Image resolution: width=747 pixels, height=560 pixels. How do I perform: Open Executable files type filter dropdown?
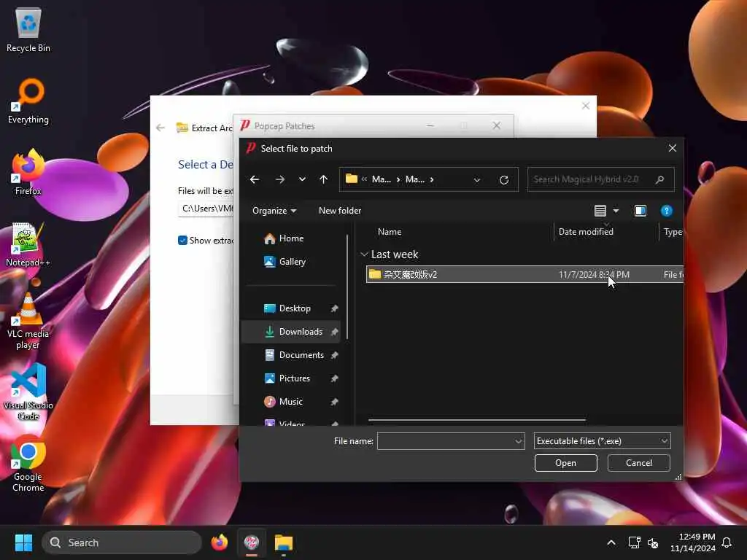(602, 441)
